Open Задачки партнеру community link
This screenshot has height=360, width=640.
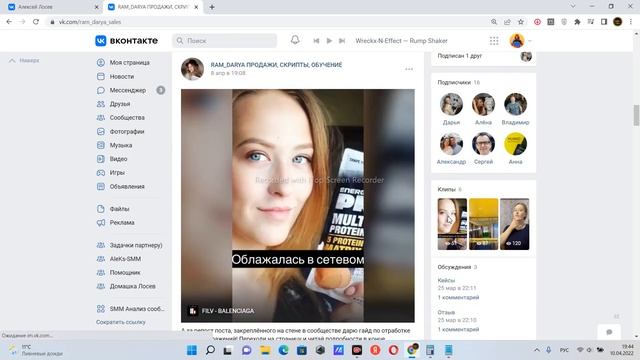pos(136,245)
